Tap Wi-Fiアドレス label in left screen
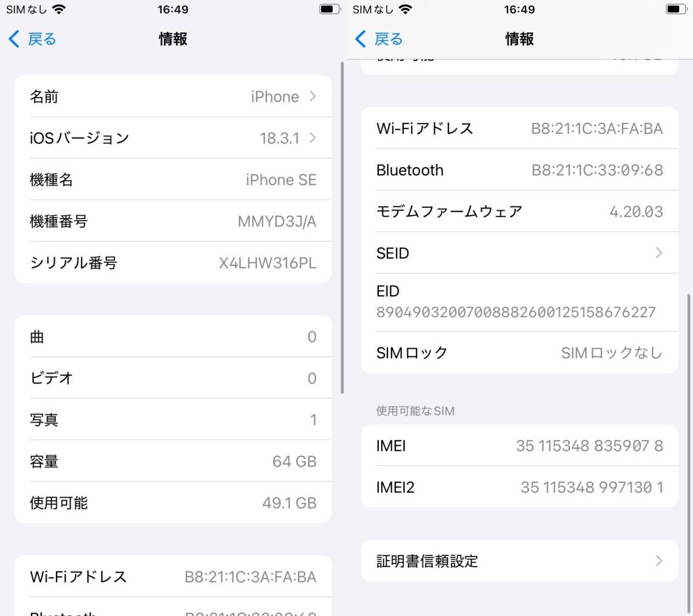Screen dimensions: 693x616 click(78, 576)
